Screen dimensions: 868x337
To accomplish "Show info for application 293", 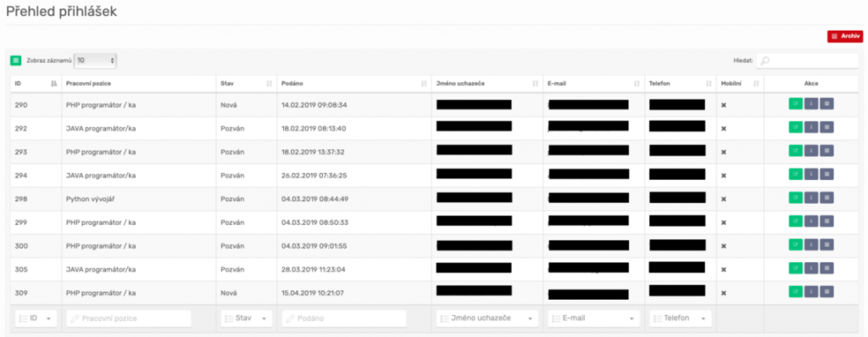I will pos(811,151).
